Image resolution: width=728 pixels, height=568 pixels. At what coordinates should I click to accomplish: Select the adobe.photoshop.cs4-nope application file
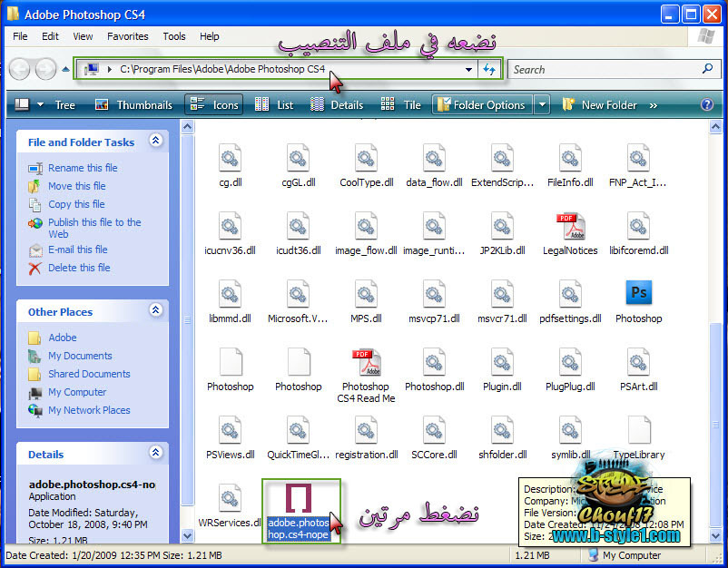pos(299,512)
